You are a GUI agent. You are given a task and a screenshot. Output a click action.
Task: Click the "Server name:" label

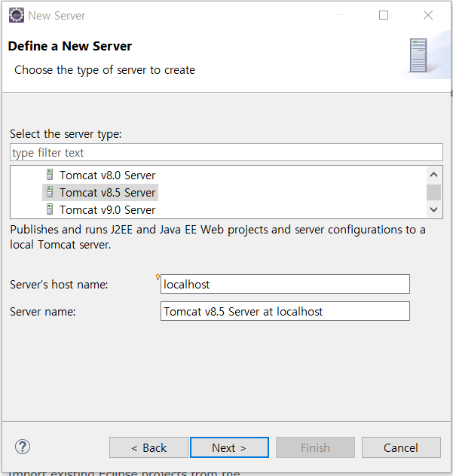(42, 312)
